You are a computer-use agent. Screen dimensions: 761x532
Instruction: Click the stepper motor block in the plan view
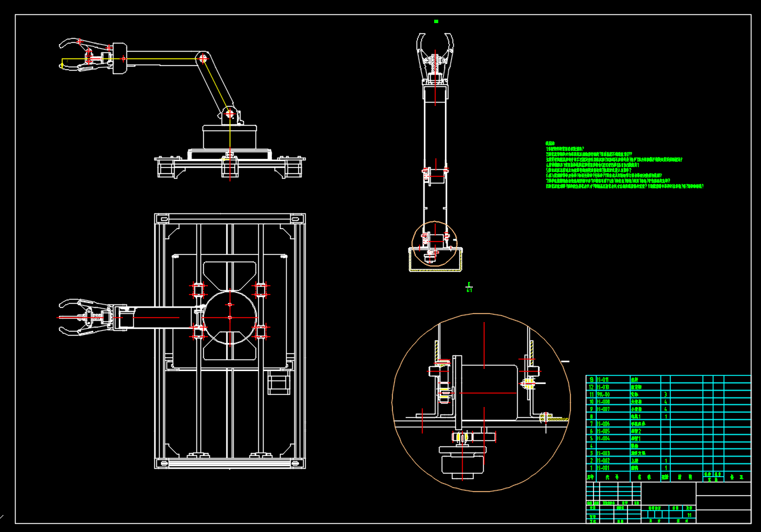(279, 383)
